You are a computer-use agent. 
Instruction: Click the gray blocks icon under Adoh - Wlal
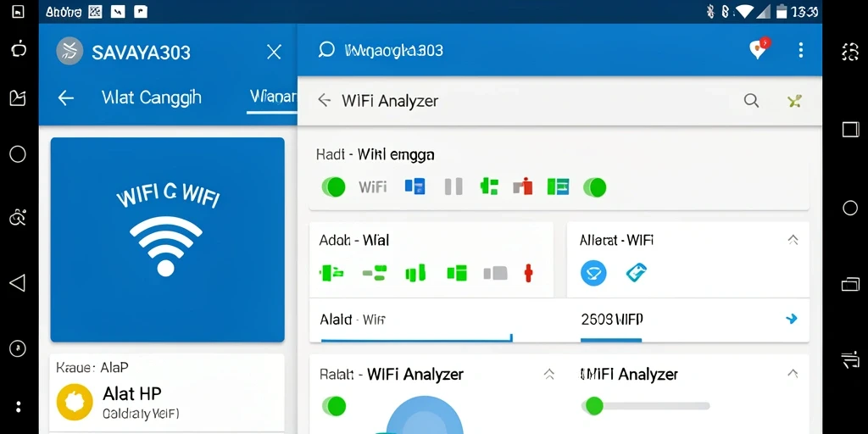[495, 273]
